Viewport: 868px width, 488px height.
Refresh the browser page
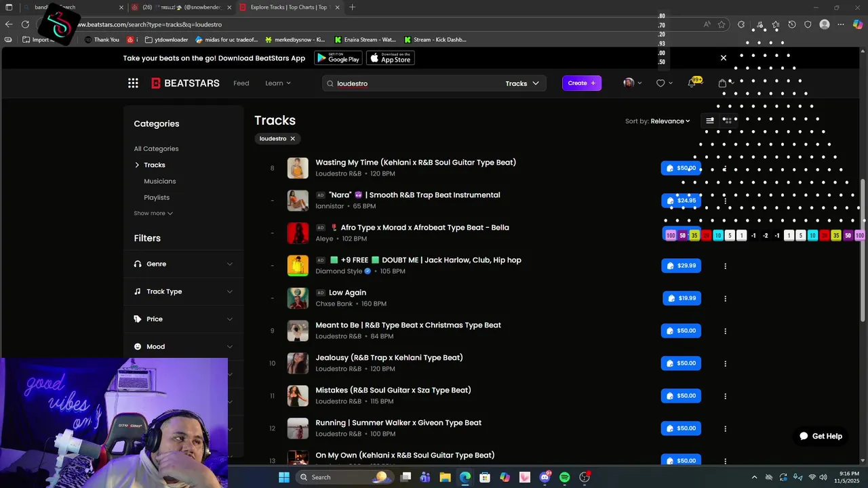click(25, 24)
